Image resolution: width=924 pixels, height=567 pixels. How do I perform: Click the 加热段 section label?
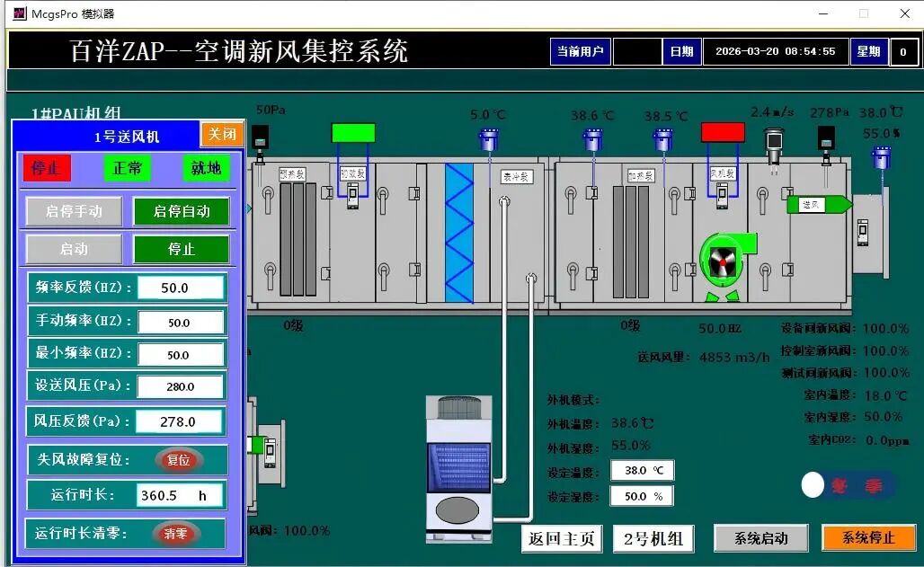coord(641,175)
